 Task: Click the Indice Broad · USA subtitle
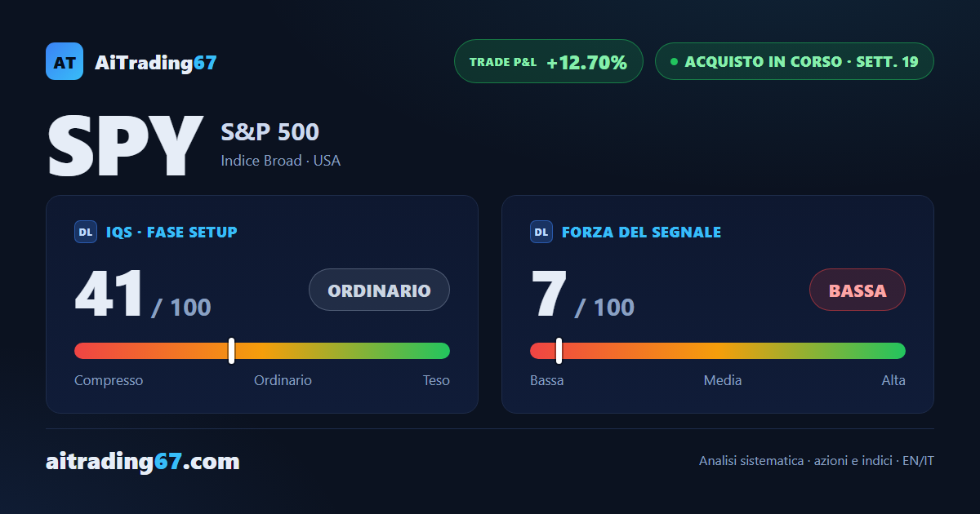click(x=280, y=161)
